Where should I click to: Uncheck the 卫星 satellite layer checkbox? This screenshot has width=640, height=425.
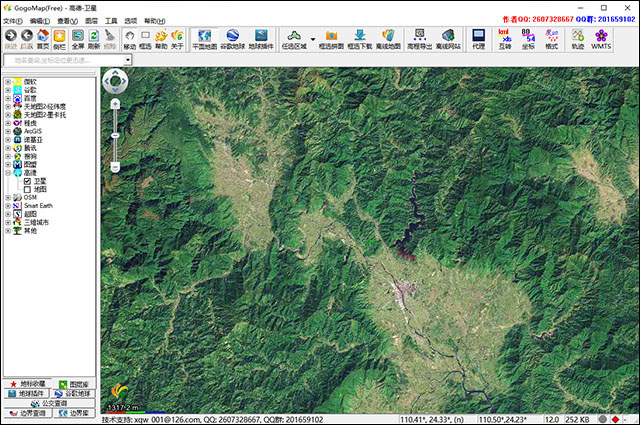[x=27, y=181]
